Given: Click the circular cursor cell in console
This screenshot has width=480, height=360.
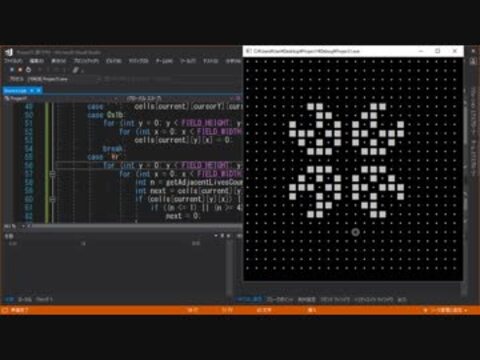Looking at the screenshot, I should 355,232.
